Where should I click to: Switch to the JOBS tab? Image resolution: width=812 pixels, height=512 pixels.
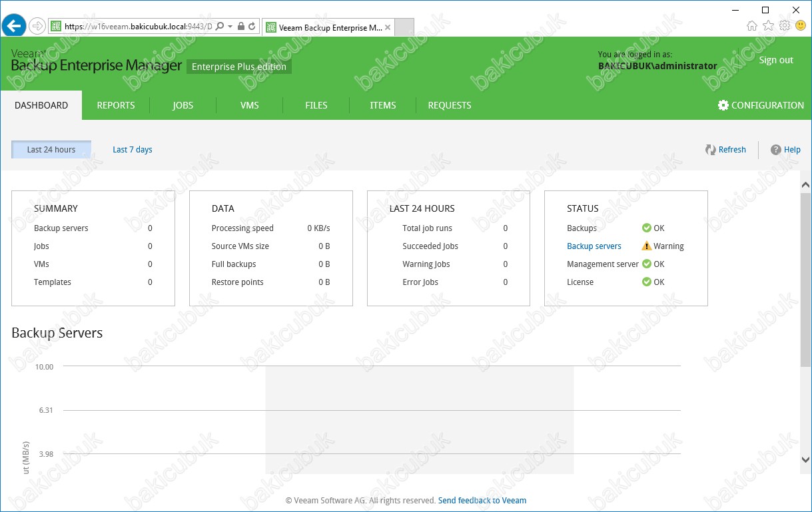pos(183,105)
